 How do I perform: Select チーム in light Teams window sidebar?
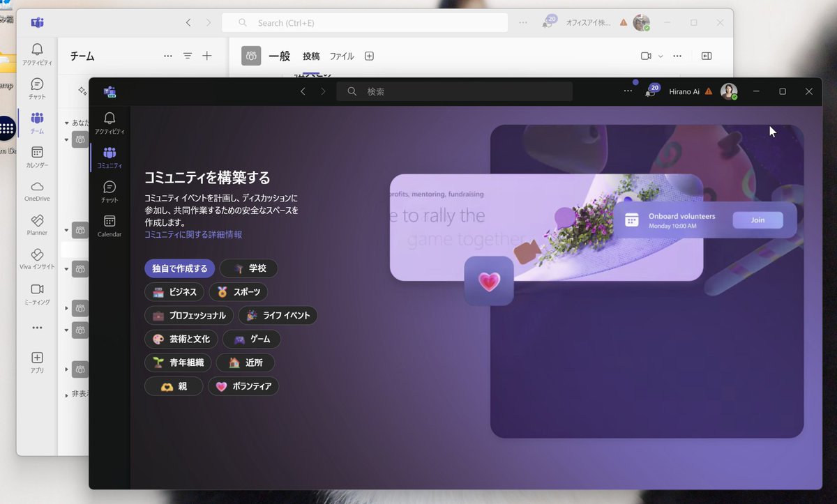coord(37,122)
